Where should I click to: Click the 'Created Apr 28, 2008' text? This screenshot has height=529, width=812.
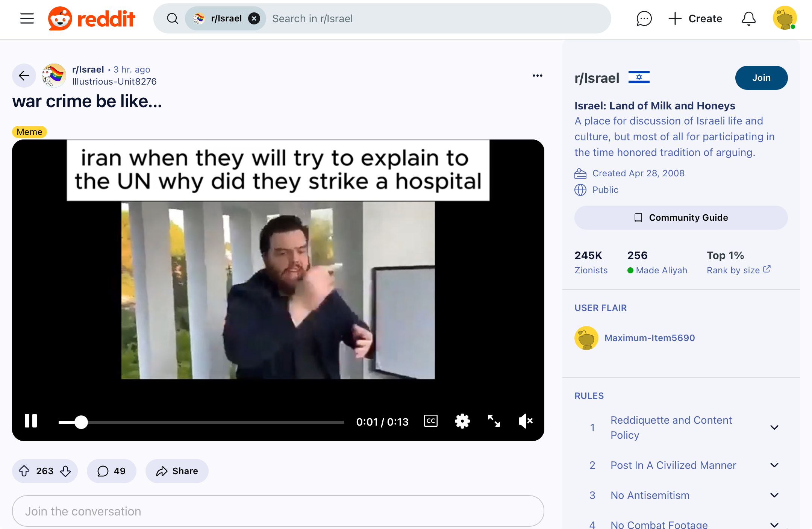pyautogui.click(x=638, y=173)
